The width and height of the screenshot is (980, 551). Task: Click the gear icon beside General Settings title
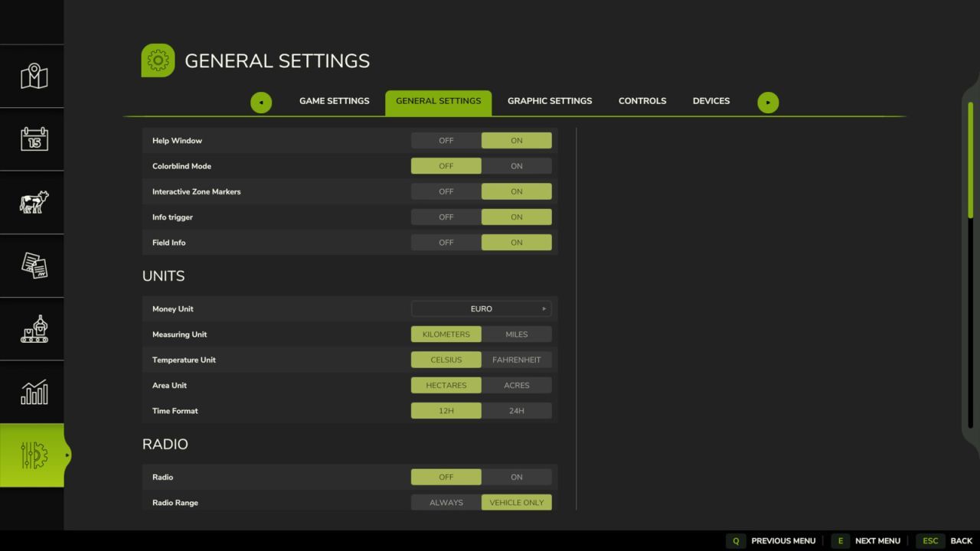coord(158,60)
